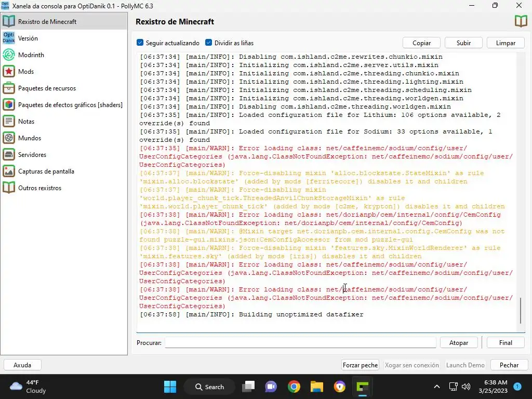Viewport: 532px width, 399px height.
Task: Click the Outros rexistros book icon
Action: coord(9,188)
